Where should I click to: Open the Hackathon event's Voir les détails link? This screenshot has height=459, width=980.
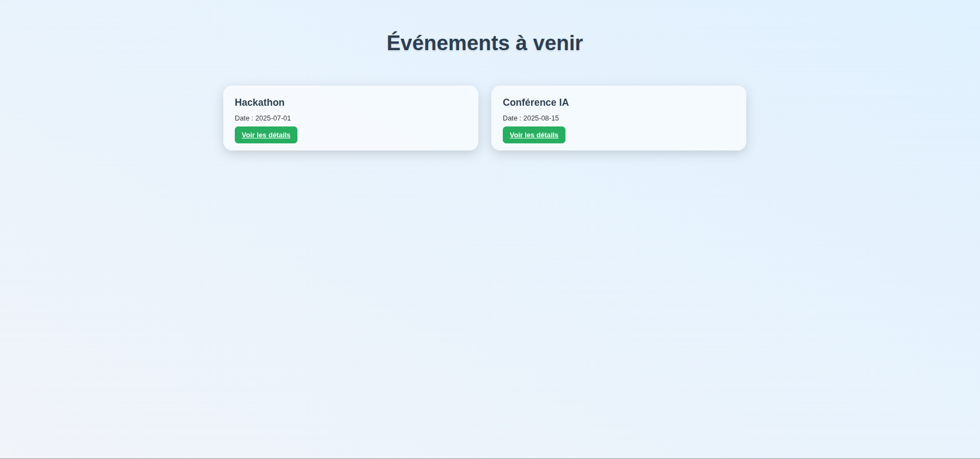(266, 135)
